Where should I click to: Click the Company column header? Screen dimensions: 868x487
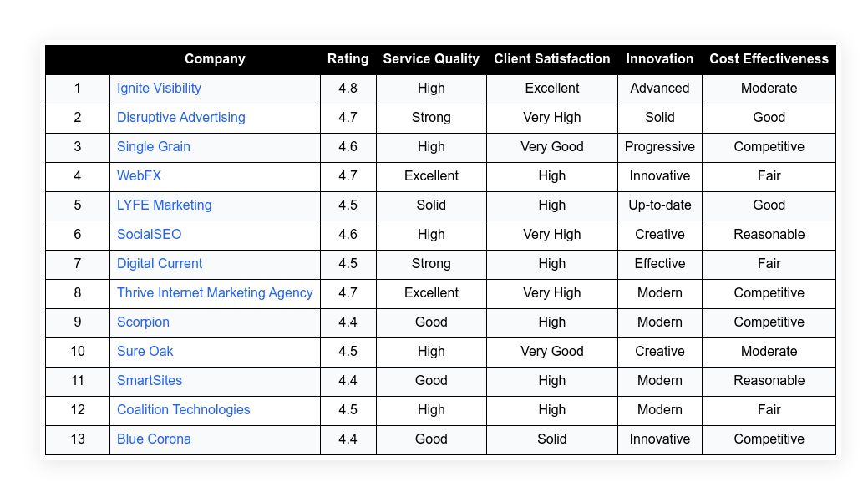click(x=215, y=59)
